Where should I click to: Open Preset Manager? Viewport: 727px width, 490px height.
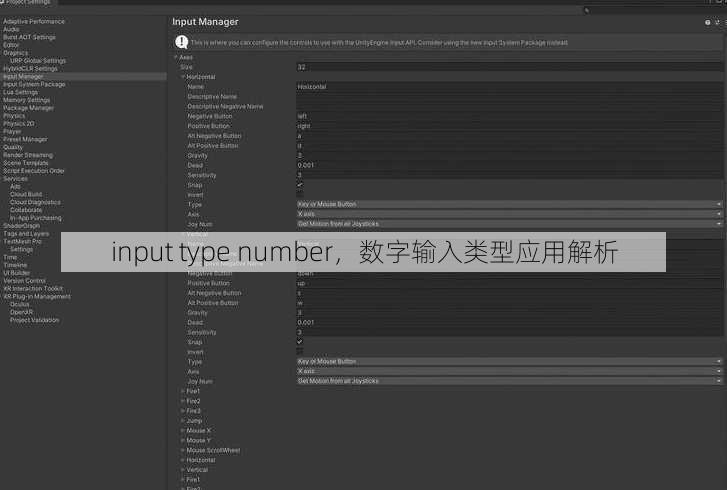tap(25, 140)
